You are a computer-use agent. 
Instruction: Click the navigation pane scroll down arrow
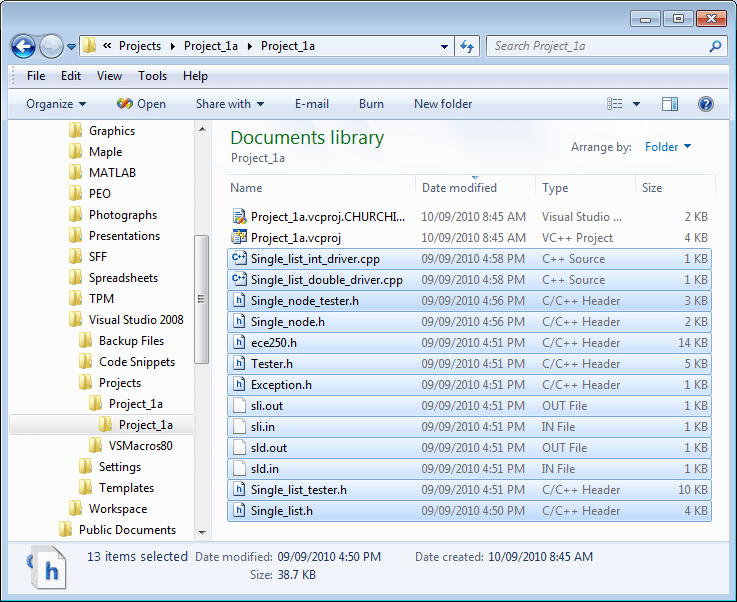[202, 532]
